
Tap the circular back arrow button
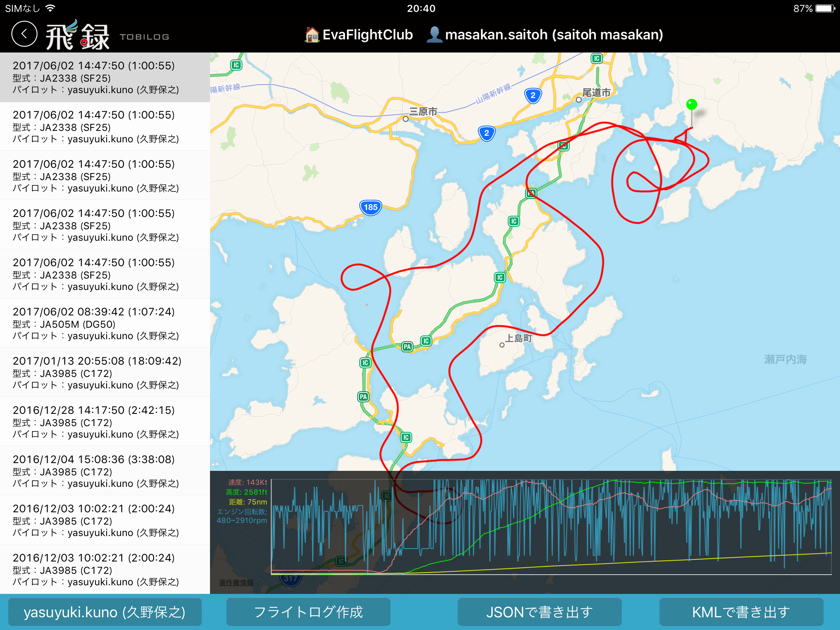pyautogui.click(x=24, y=34)
